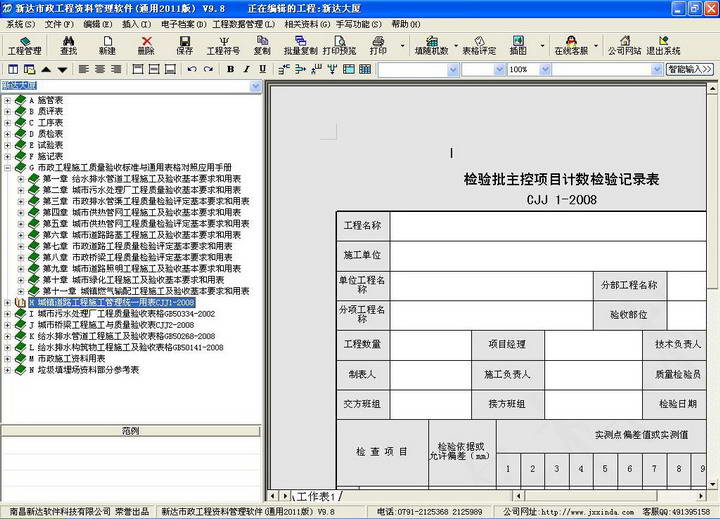Open 打印预览 print preview
Image resolution: width=720 pixels, height=519 pixels.
[x=339, y=45]
